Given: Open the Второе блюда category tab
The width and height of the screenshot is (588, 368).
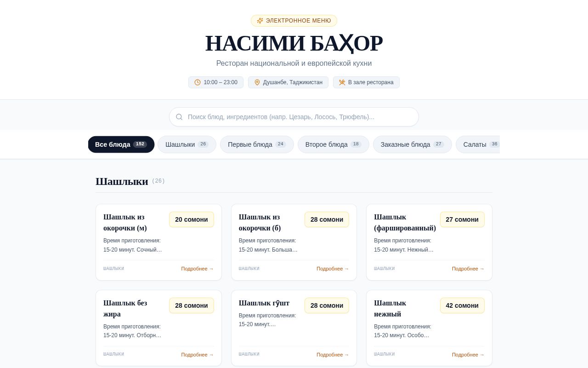Looking at the screenshot, I should [334, 144].
